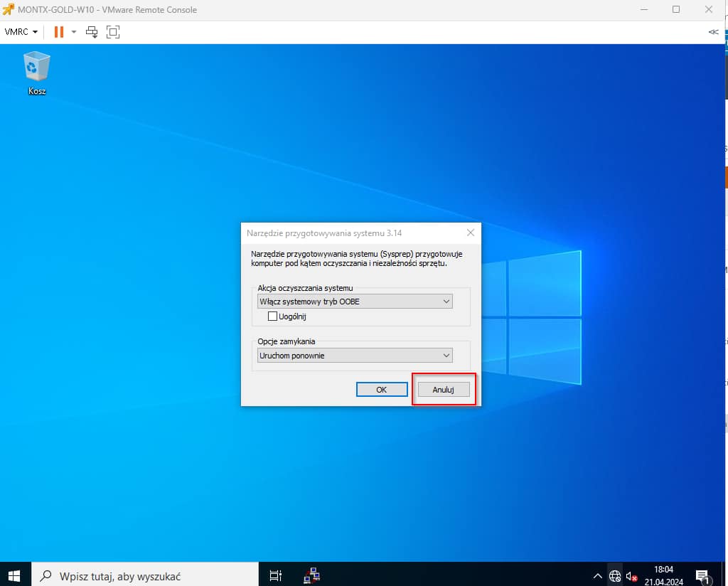The height and width of the screenshot is (586, 728).
Task: Click the muted speaker tray icon
Action: [x=631, y=576]
